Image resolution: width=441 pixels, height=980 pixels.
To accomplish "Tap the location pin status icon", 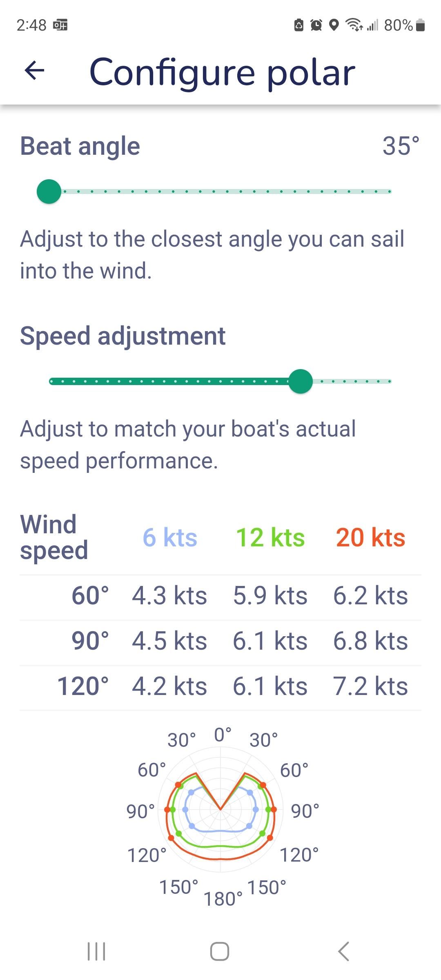I will point(334,25).
